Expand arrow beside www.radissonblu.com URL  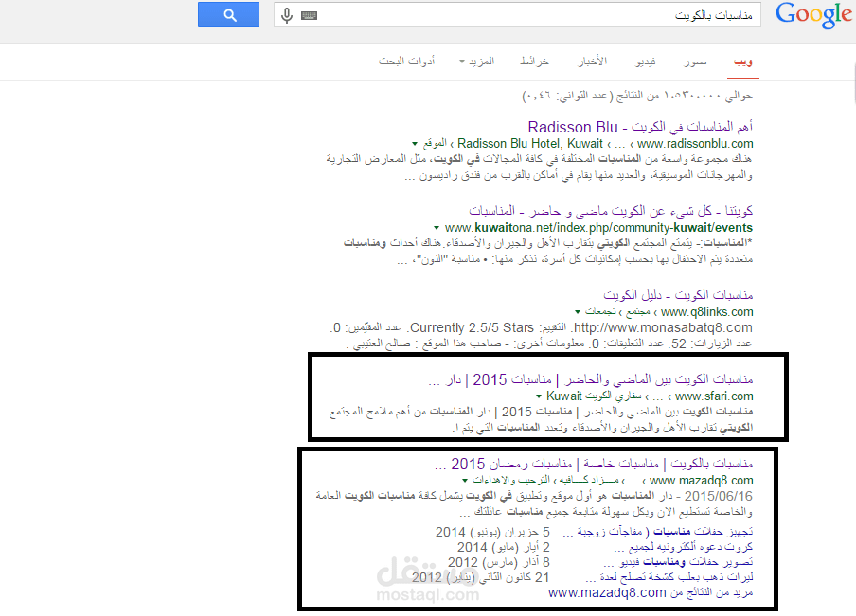[415, 144]
